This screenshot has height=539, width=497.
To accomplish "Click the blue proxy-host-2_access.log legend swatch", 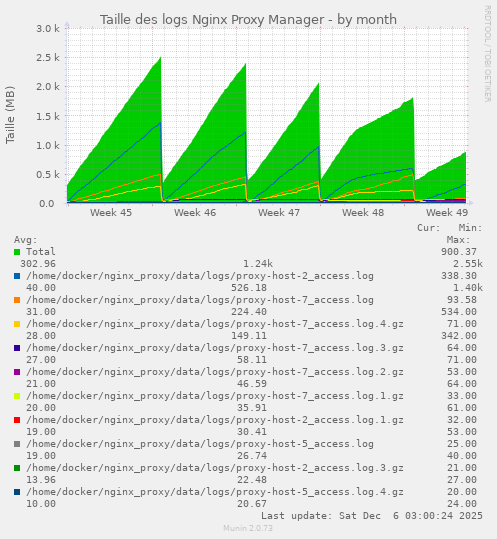I will click(x=17, y=276).
